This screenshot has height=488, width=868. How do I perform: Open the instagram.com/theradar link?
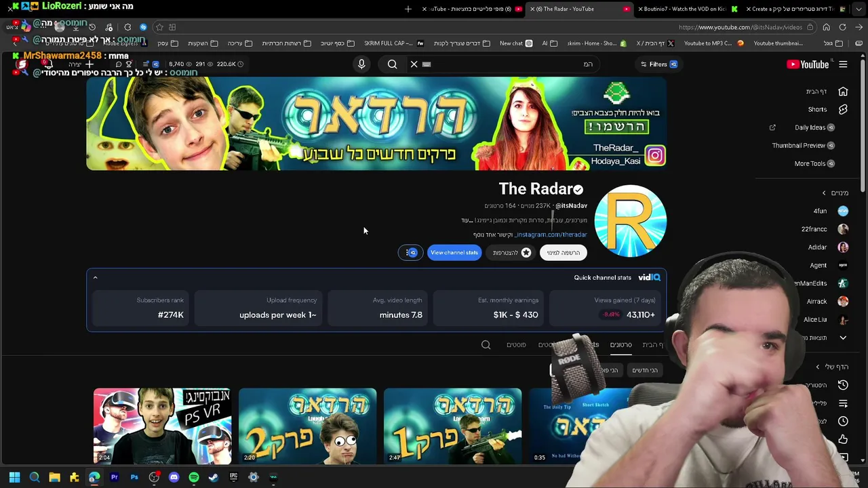click(x=551, y=235)
